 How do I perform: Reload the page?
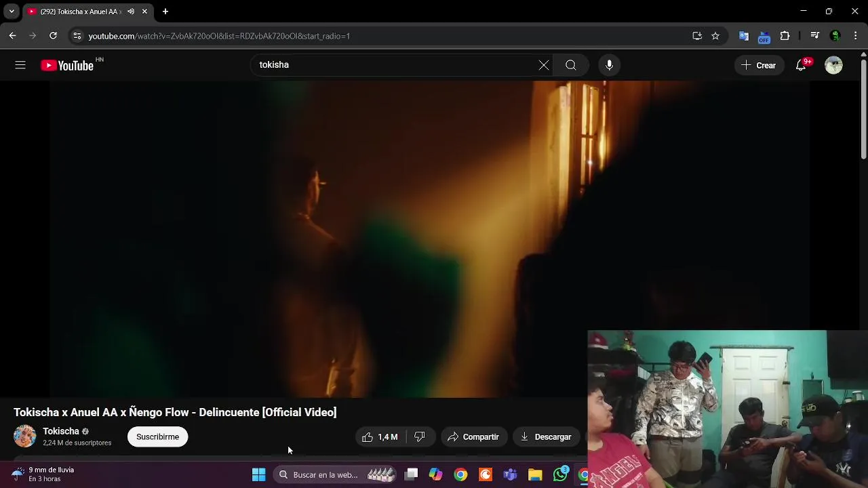(53, 36)
